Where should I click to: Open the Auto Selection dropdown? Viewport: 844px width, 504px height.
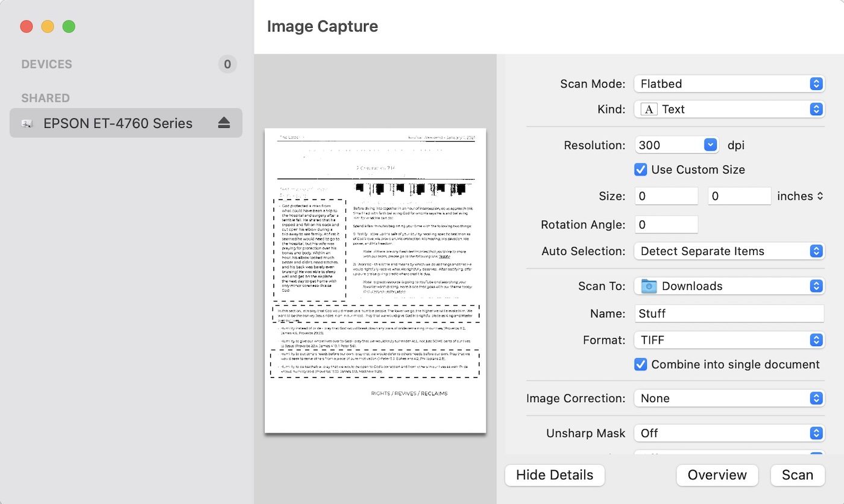point(729,251)
